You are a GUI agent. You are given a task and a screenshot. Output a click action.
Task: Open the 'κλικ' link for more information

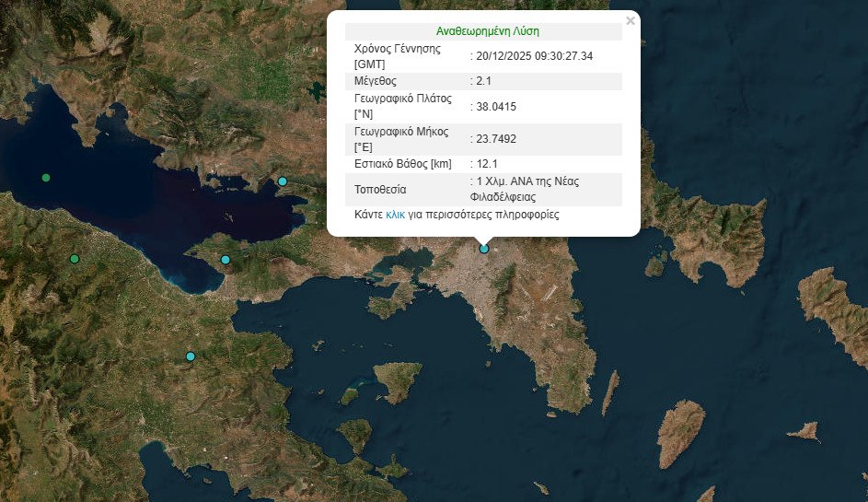coord(395,215)
